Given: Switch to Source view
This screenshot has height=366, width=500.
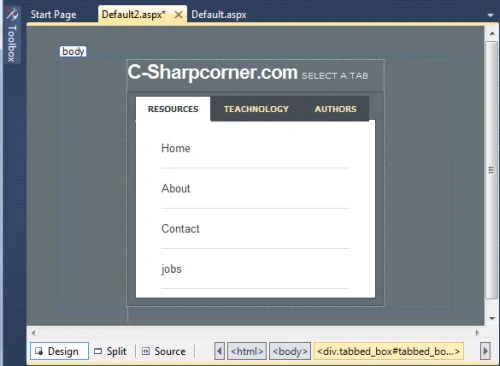Looking at the screenshot, I should (x=164, y=351).
